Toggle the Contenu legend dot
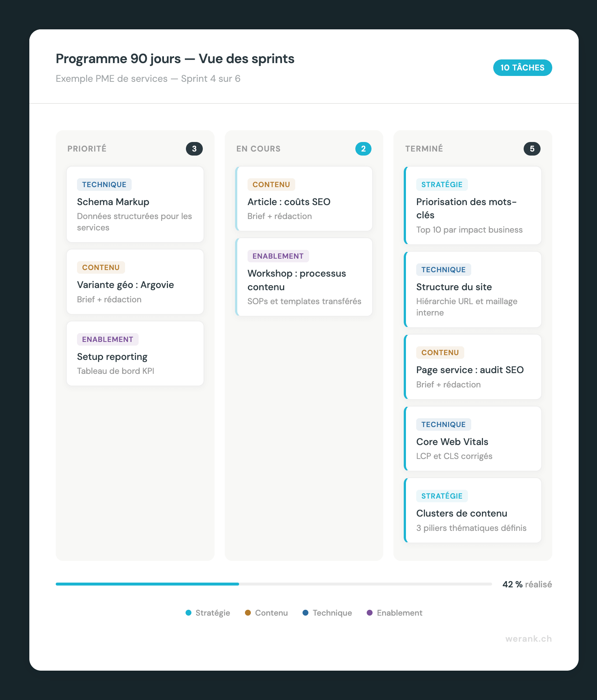This screenshot has width=597, height=700. coord(248,613)
